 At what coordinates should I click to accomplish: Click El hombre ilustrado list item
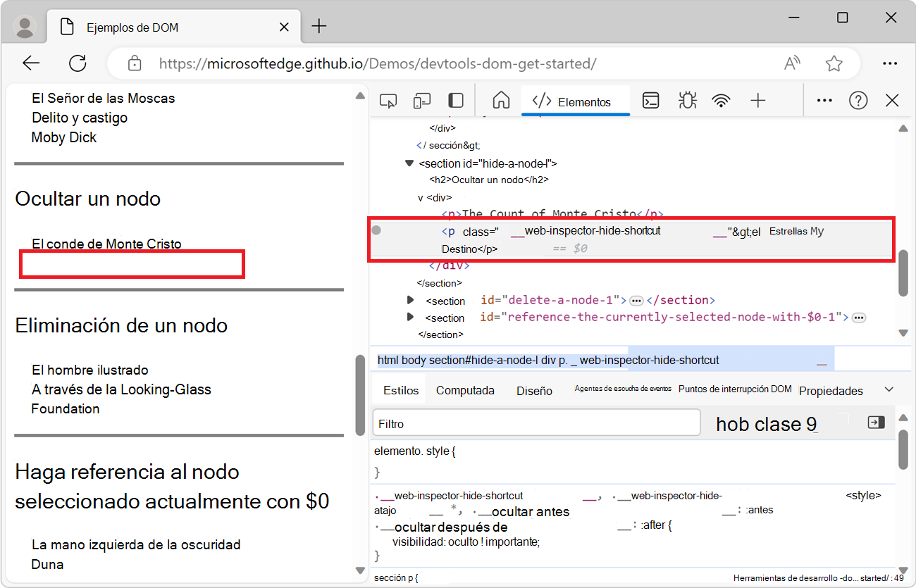(x=90, y=370)
